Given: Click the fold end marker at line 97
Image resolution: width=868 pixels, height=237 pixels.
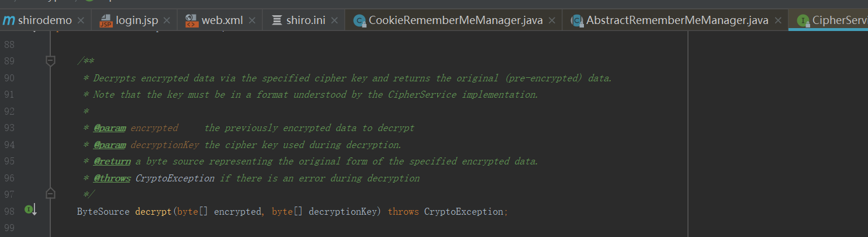Looking at the screenshot, I should 51,193.
